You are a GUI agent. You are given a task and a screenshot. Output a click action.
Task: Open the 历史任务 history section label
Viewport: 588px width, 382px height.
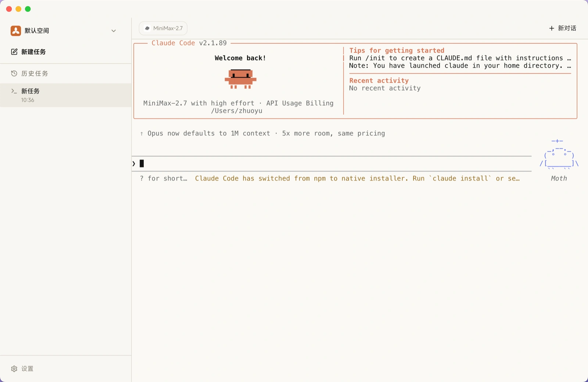[x=35, y=74]
